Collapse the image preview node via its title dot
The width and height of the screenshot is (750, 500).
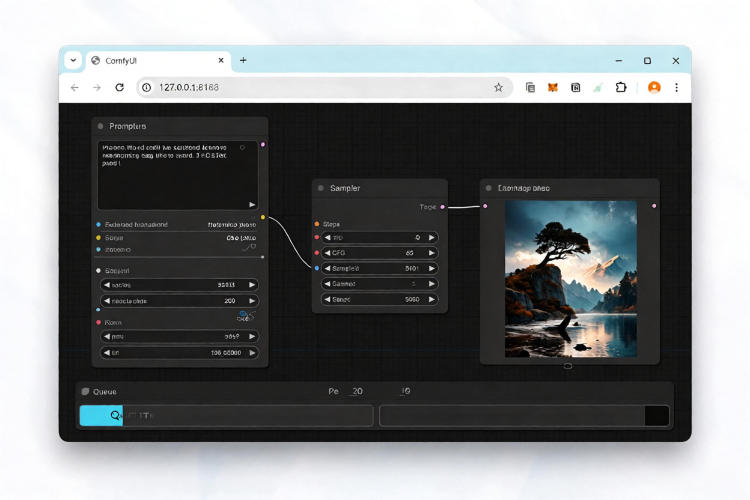pos(488,189)
